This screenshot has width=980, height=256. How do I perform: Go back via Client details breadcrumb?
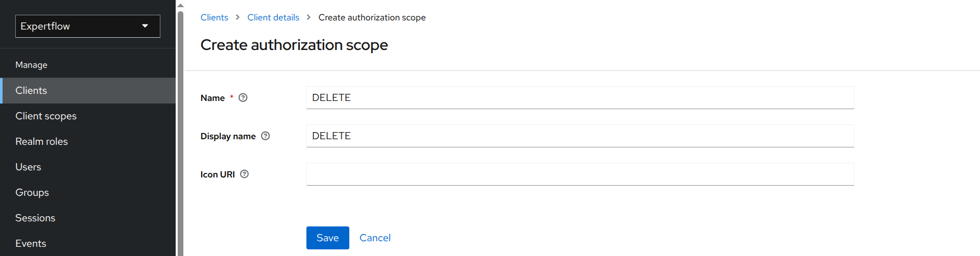point(273,17)
